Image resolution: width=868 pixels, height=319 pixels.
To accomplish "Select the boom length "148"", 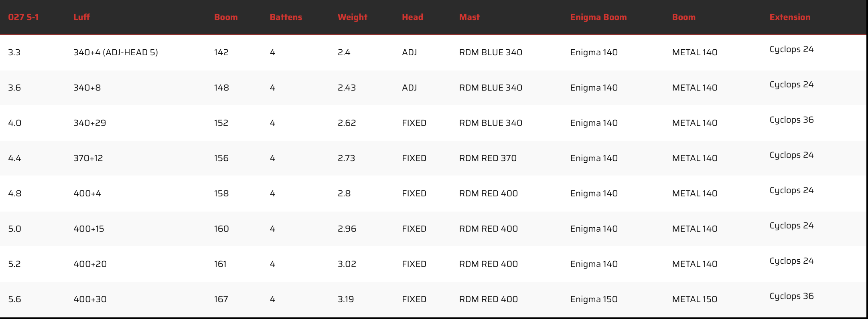I will (x=222, y=88).
